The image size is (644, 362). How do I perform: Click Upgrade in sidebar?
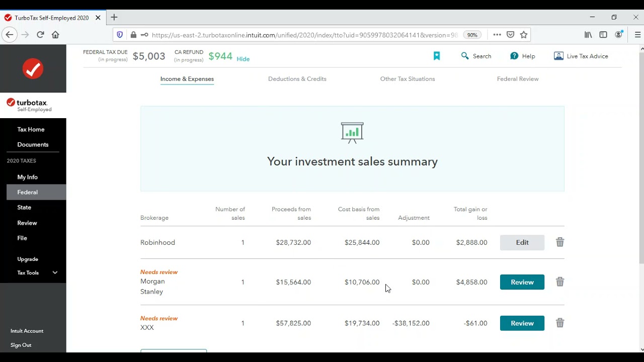[x=28, y=259]
